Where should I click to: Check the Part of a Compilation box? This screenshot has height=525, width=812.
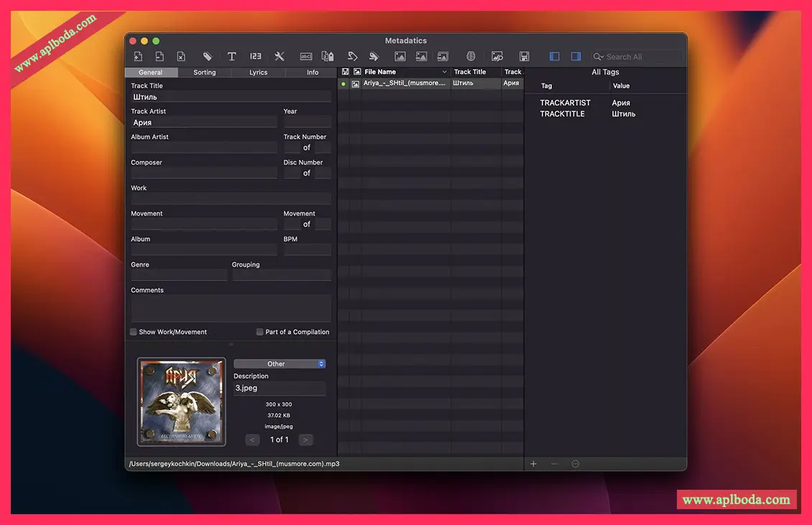(260, 332)
